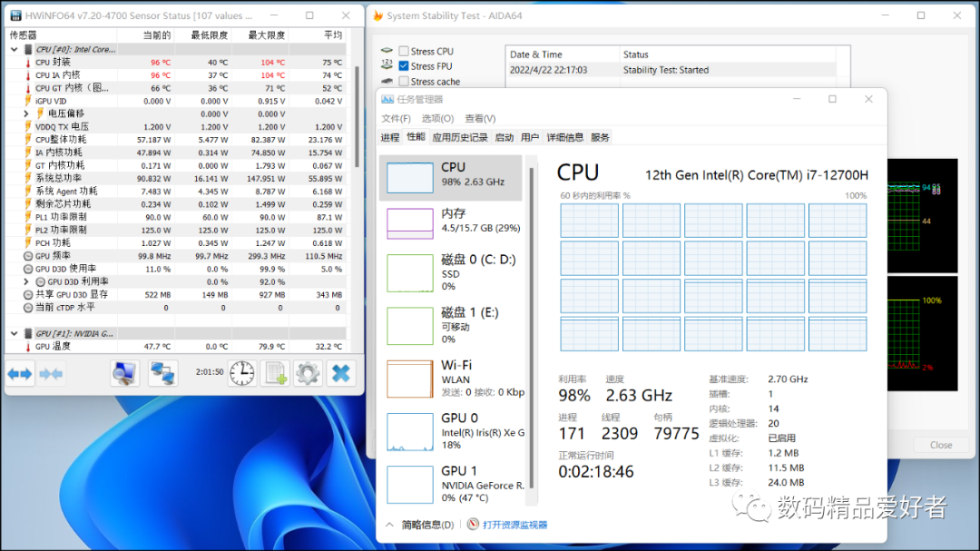
Task: Switch to the 用户 tab
Action: coord(529,138)
